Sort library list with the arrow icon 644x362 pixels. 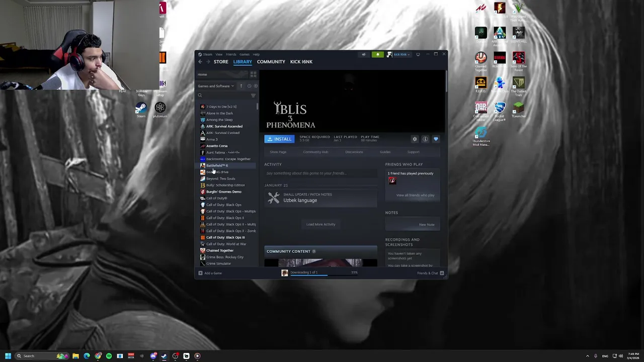(241, 86)
